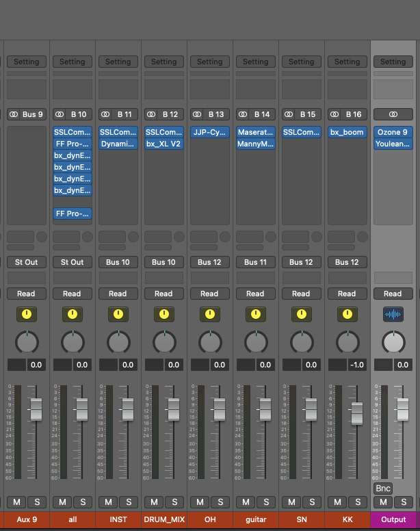Open Read automation menu on OH strip
Viewport: 420px width, 531px height.
210,294
